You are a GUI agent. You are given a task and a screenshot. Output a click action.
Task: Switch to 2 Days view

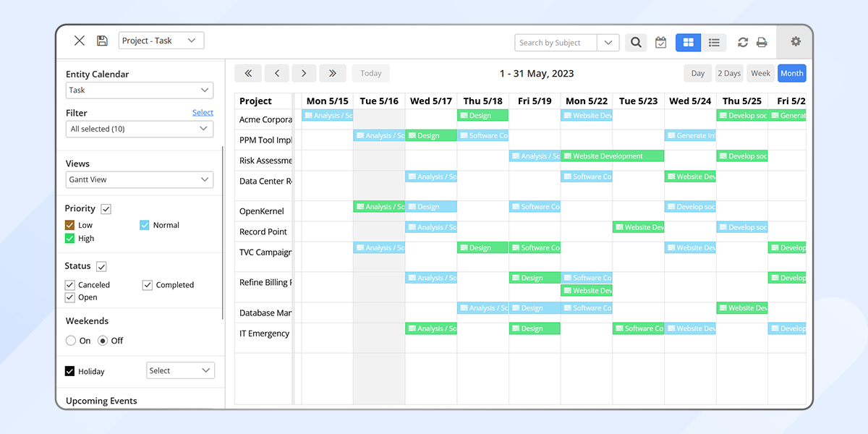point(729,73)
